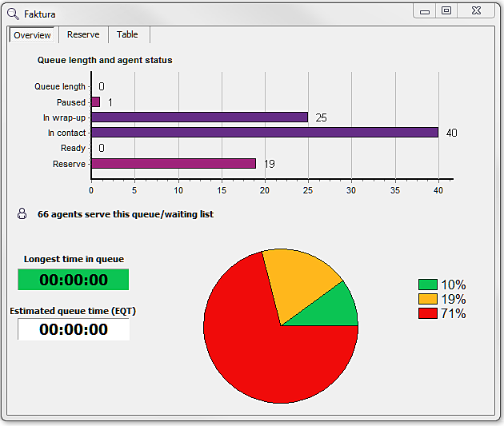Click the red 71% legend swatch
Image resolution: width=504 pixels, height=426 pixels.
point(428,313)
